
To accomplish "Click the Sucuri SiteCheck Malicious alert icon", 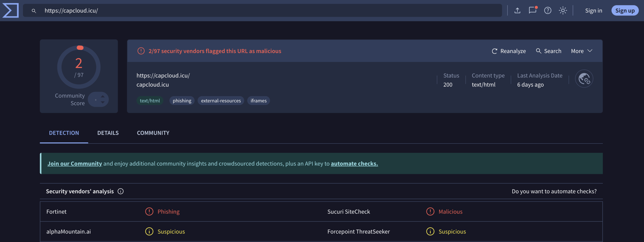I will (430, 212).
